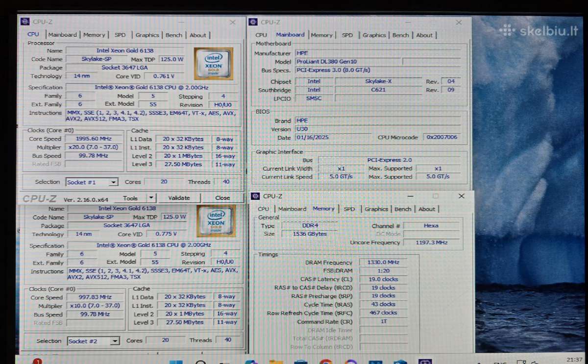Open the SPD tab in the Mainboard window
This screenshot has width=588, height=364.
click(x=347, y=35)
